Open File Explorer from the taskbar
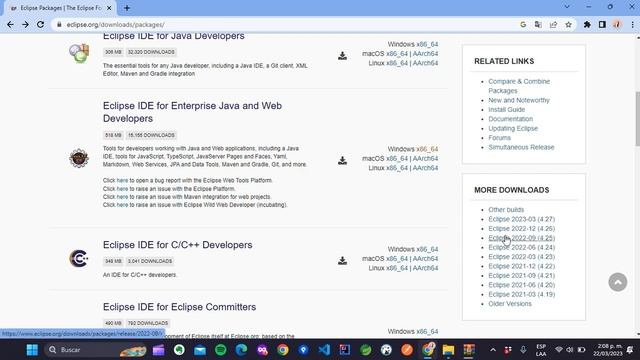 (x=448, y=350)
